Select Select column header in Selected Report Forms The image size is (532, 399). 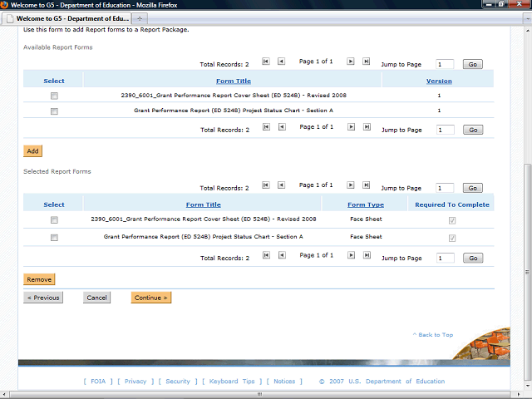click(x=53, y=204)
